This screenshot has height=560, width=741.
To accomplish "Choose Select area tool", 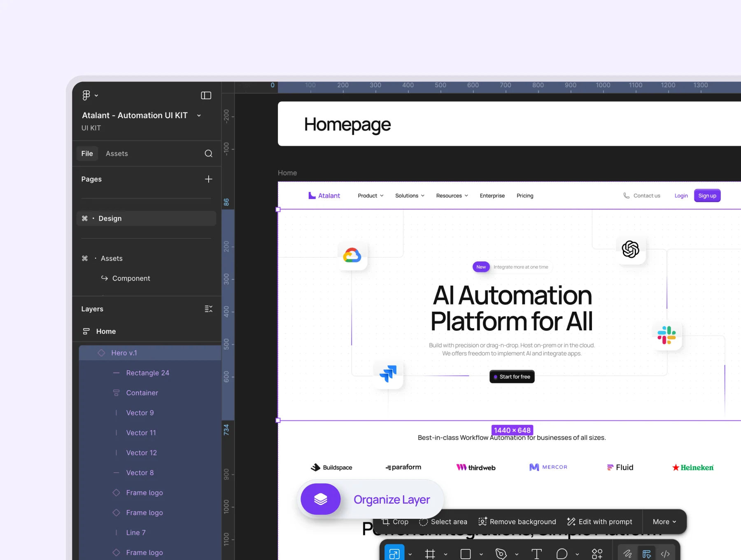I will click(443, 522).
